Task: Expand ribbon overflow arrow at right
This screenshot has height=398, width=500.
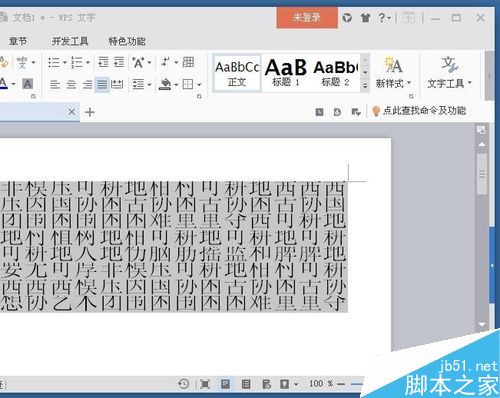Action: 489,77
